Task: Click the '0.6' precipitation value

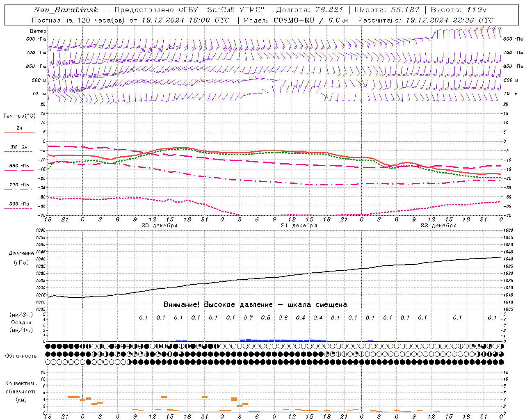Action: [x=283, y=318]
